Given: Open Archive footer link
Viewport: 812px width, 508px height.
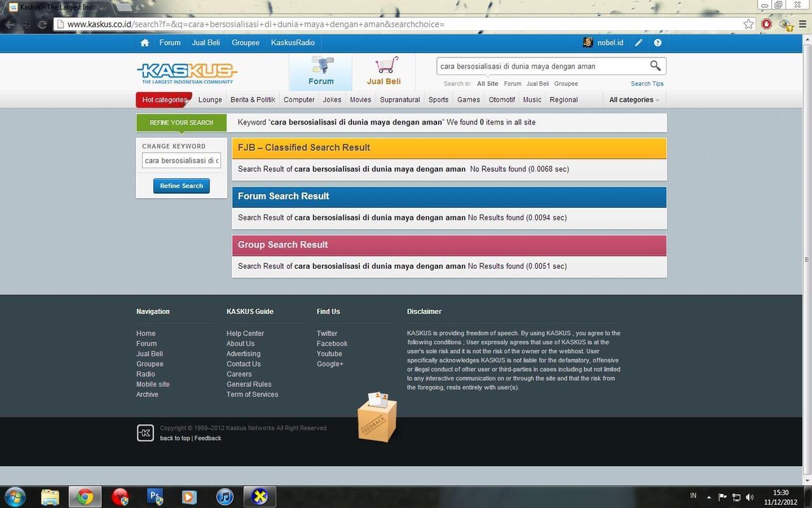Looking at the screenshot, I should [x=147, y=394].
